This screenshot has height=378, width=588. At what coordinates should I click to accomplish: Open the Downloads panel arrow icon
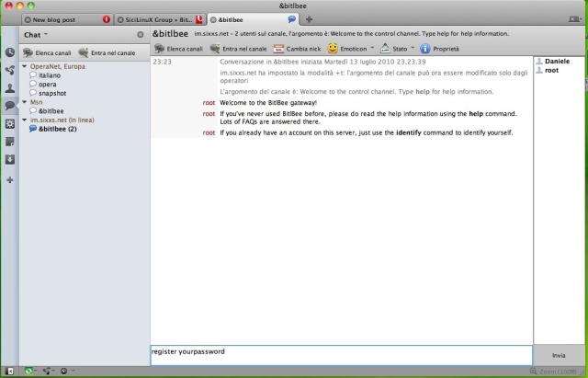[x=9, y=159]
